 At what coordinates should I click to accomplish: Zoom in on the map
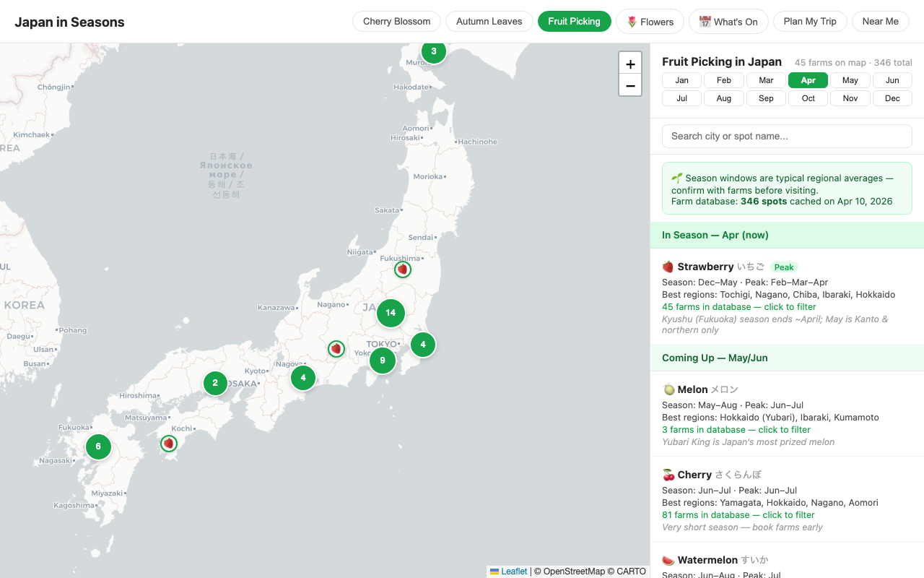tap(630, 64)
